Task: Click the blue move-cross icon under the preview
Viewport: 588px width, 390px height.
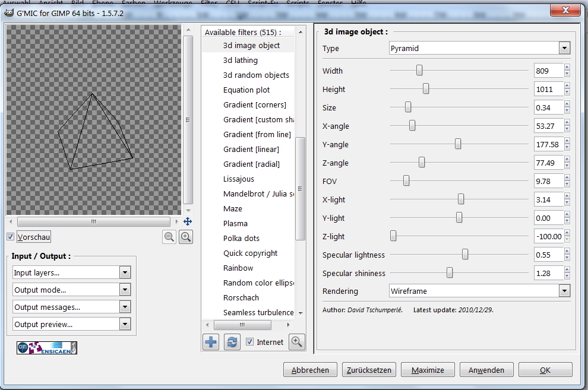Action: point(188,221)
